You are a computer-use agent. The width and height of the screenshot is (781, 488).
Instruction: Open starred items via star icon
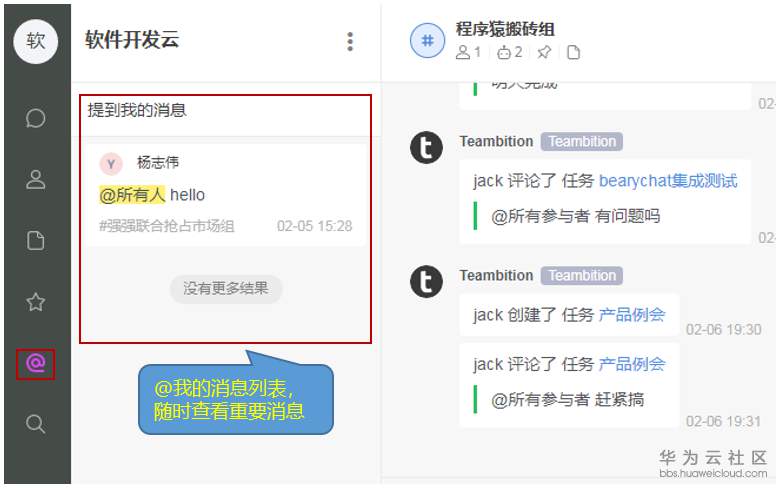click(35, 302)
